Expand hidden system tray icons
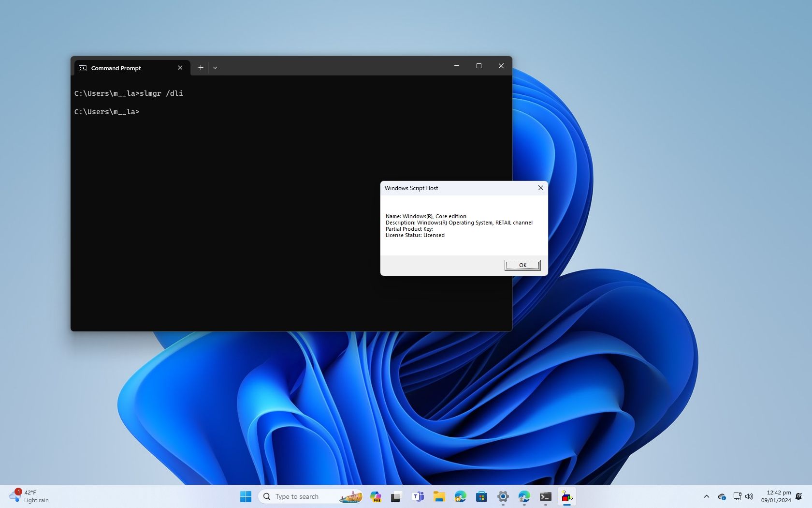 (x=707, y=496)
